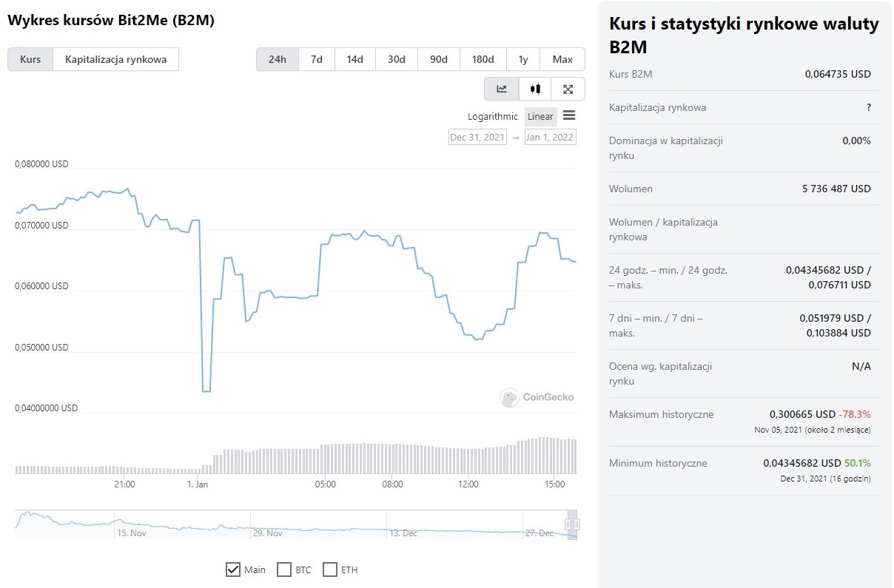Switch to candlestick chart icon

click(x=535, y=89)
